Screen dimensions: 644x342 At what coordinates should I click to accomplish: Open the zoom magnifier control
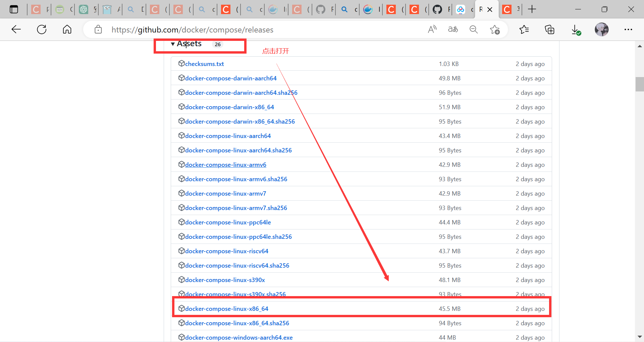tap(474, 29)
